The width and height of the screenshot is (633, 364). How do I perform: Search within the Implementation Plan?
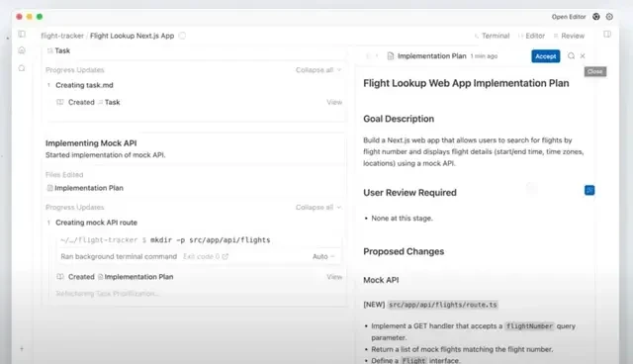[x=571, y=56]
